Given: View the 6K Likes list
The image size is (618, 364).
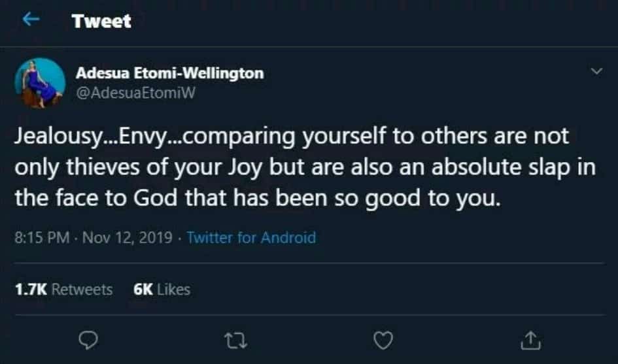Looking at the screenshot, I should (x=162, y=289).
